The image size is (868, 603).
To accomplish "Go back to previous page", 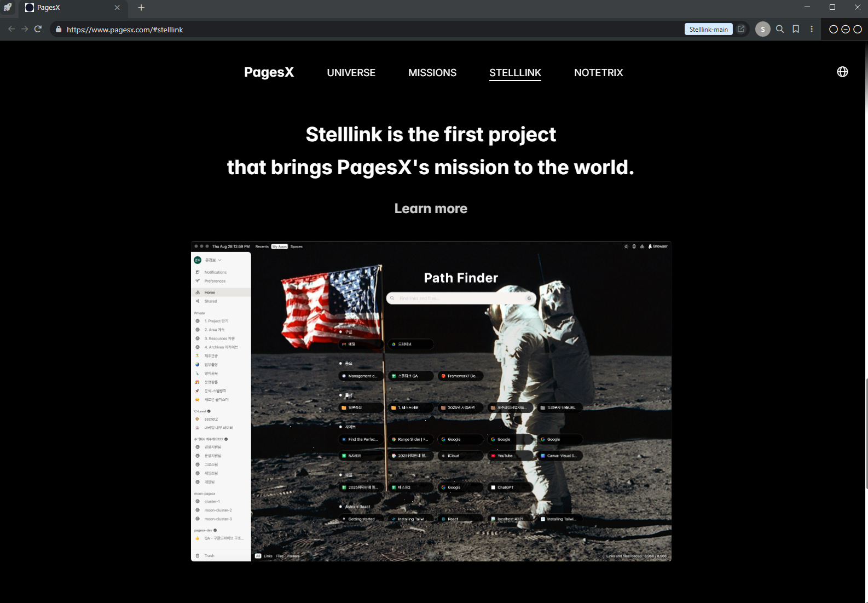I will (x=11, y=29).
